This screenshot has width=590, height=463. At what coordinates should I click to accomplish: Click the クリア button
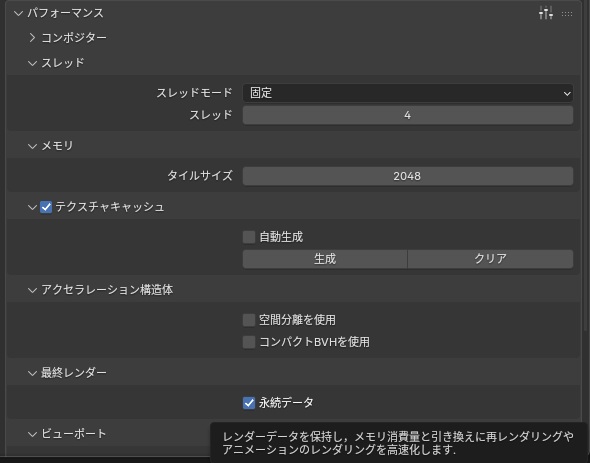pyautogui.click(x=490, y=259)
